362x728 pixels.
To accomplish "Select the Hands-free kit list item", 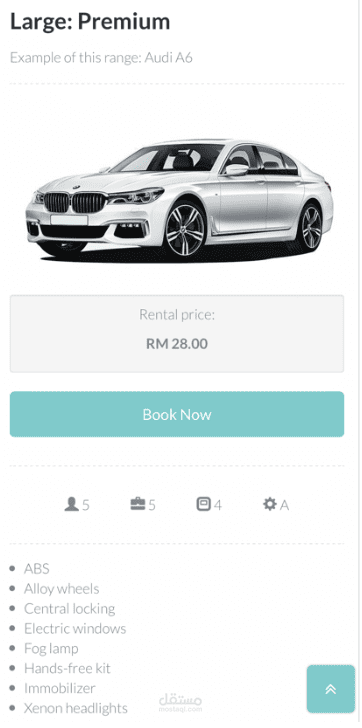I will pyautogui.click(x=67, y=669).
